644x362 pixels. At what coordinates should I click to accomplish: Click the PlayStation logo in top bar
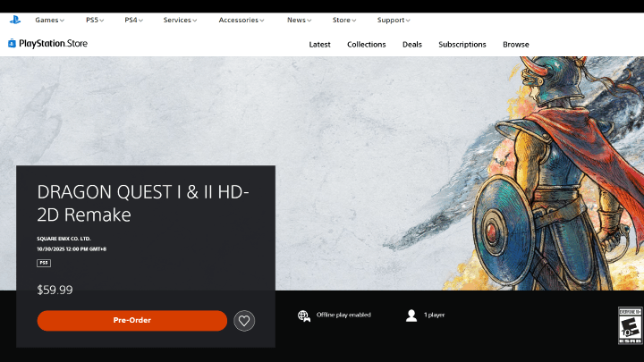[x=15, y=19]
